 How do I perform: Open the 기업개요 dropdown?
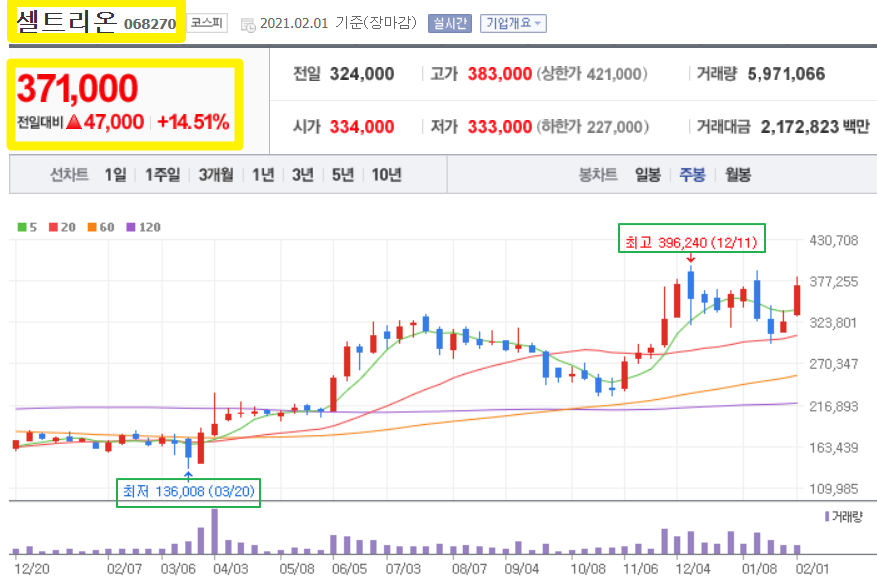pyautogui.click(x=513, y=23)
